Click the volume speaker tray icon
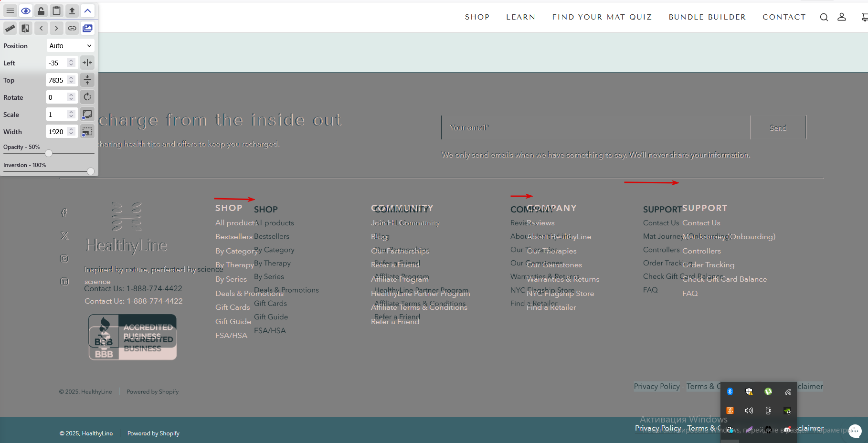Viewport: 868px width, 443px height. (749, 411)
